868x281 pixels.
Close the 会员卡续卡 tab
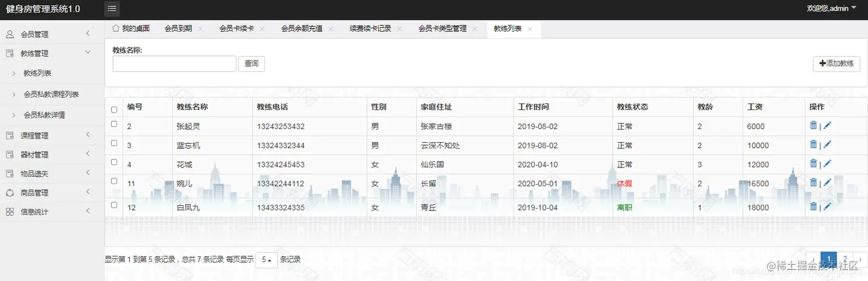tap(262, 29)
